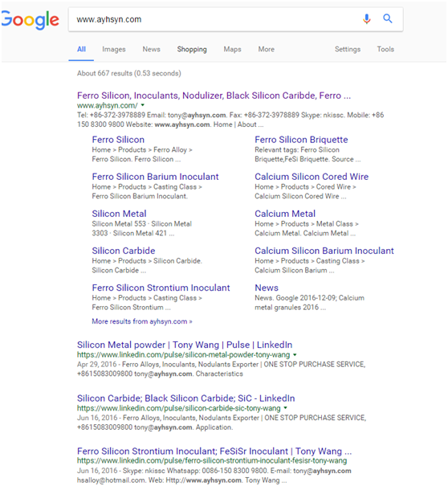Click the blue magnifier search icon

point(388,18)
